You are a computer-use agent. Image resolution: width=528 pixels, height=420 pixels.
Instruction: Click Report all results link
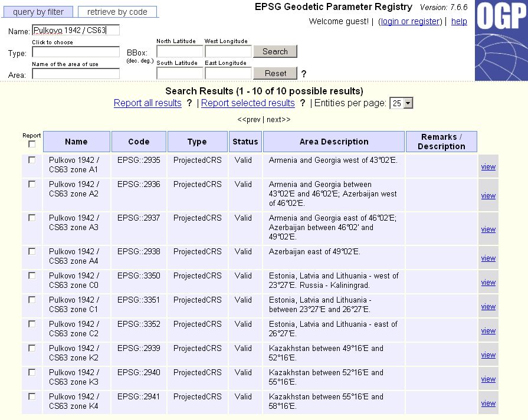[147, 103]
